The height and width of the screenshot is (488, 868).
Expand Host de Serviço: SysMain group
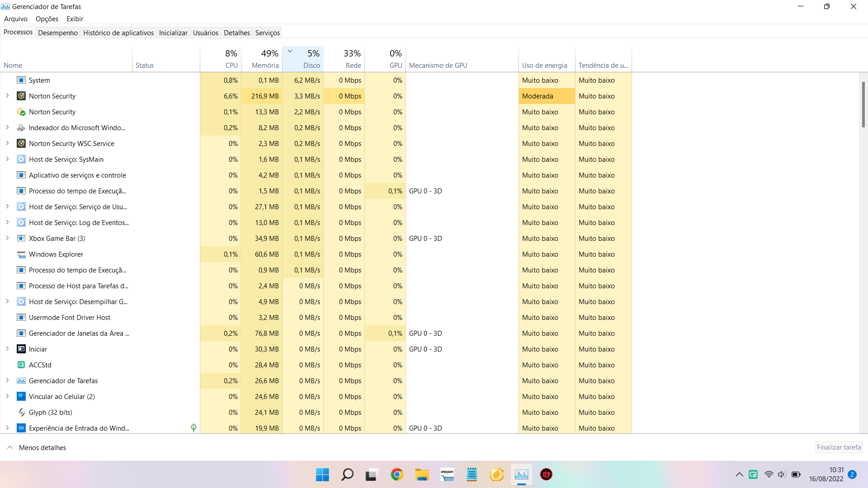[x=7, y=159]
